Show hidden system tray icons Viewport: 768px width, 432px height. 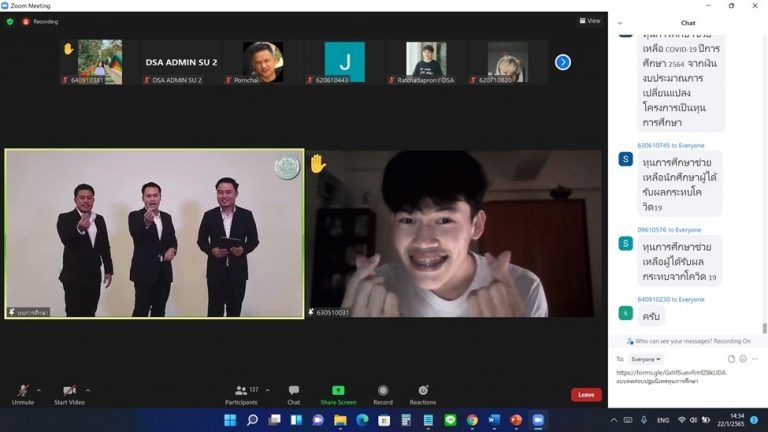(x=614, y=420)
